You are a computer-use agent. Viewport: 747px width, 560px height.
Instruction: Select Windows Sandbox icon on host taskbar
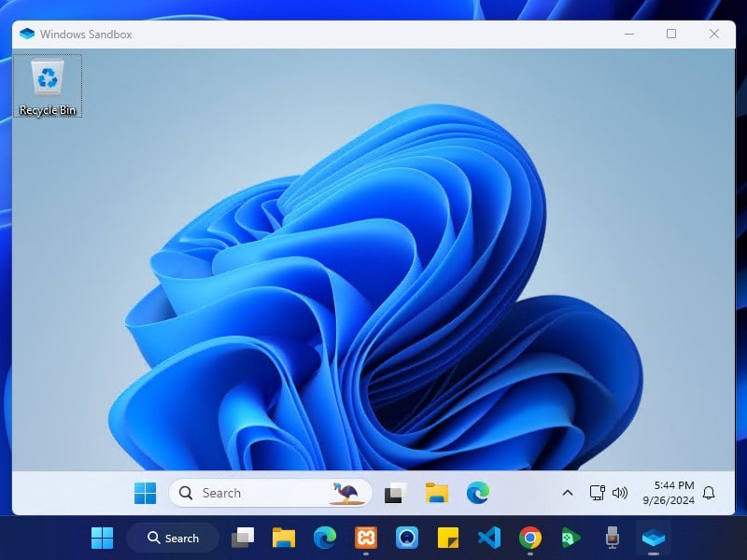coord(654,538)
